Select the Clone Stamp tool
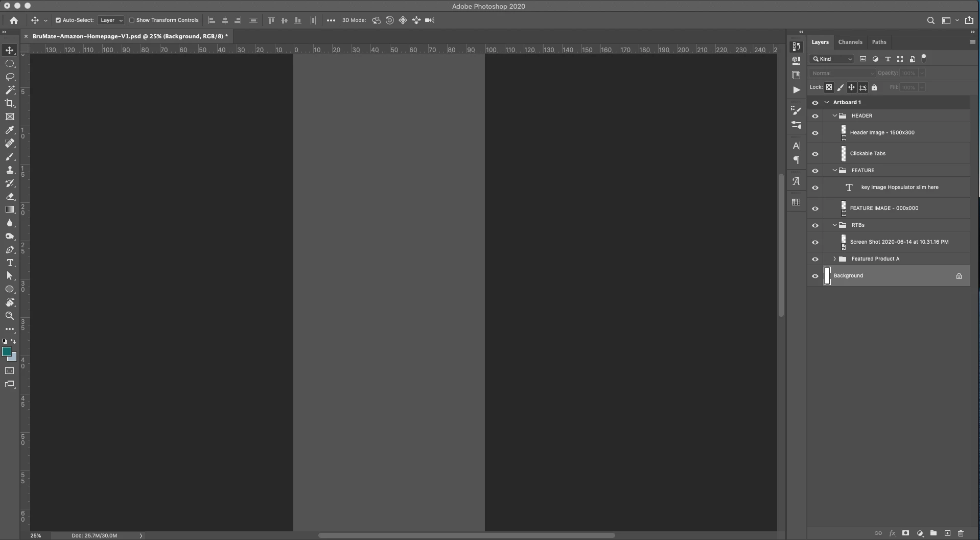Image resolution: width=980 pixels, height=540 pixels. click(x=10, y=170)
